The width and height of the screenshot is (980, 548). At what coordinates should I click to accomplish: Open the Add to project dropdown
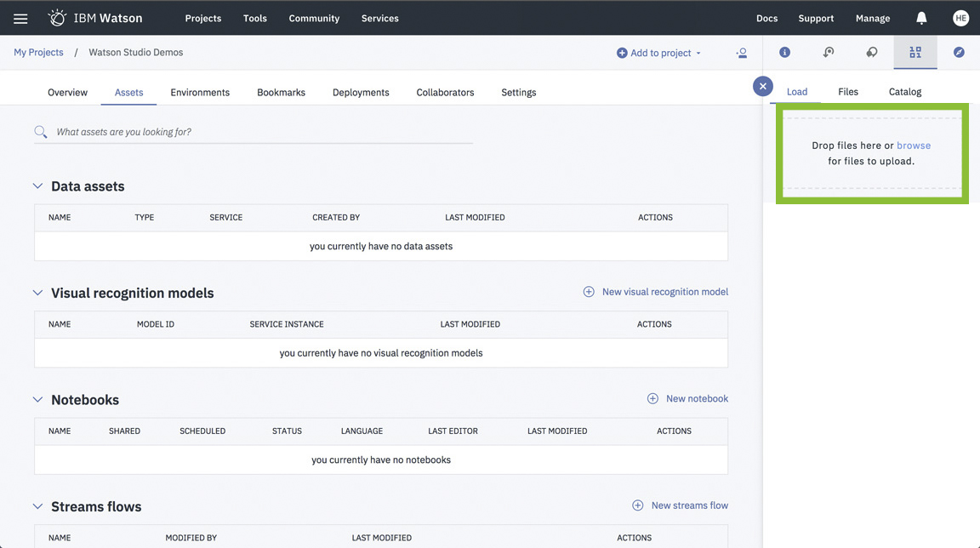coord(658,53)
